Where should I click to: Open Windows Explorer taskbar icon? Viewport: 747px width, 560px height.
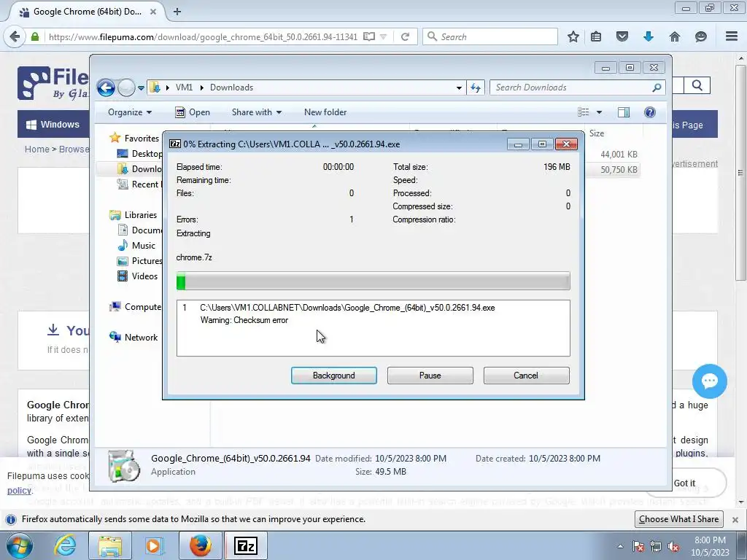(110, 545)
